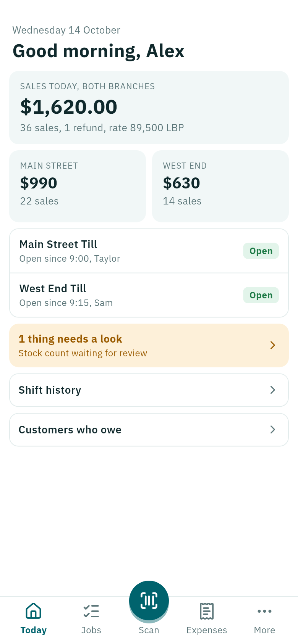298x644 pixels.
Task: Open the Sales Today both branches card
Action: point(149,108)
